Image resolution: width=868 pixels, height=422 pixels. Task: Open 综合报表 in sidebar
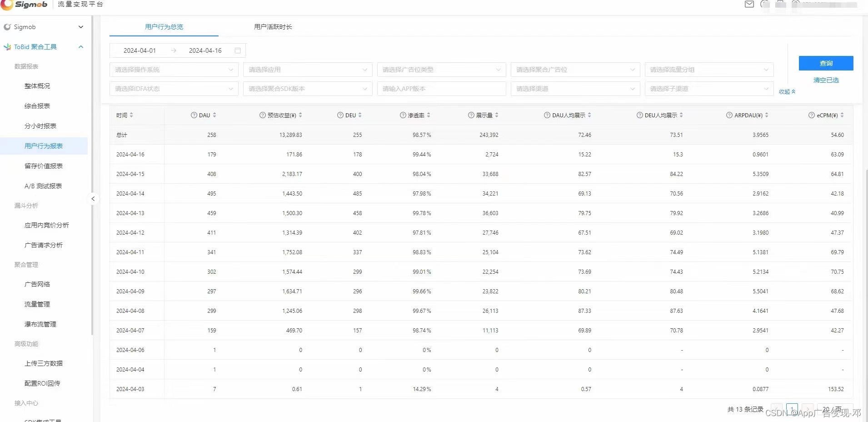(37, 106)
